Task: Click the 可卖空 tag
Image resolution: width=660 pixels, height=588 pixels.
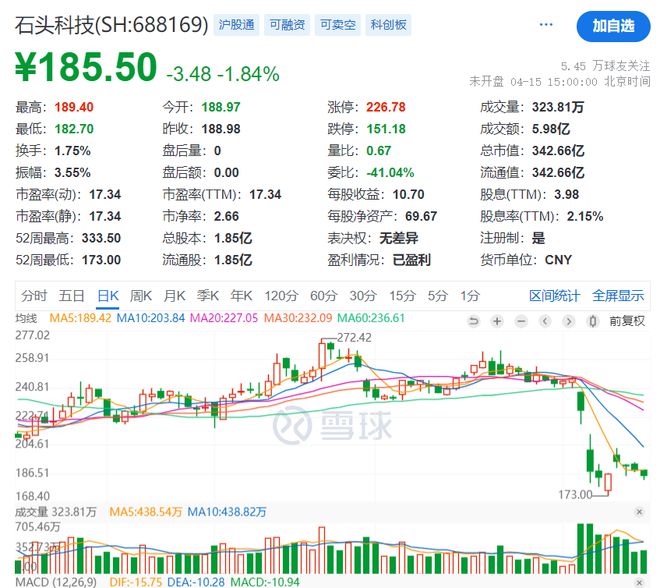Action: coord(338,25)
